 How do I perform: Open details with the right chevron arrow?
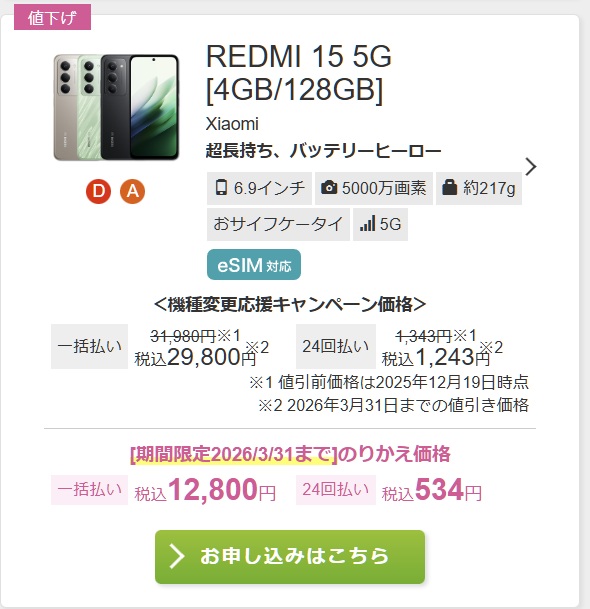tap(531, 167)
